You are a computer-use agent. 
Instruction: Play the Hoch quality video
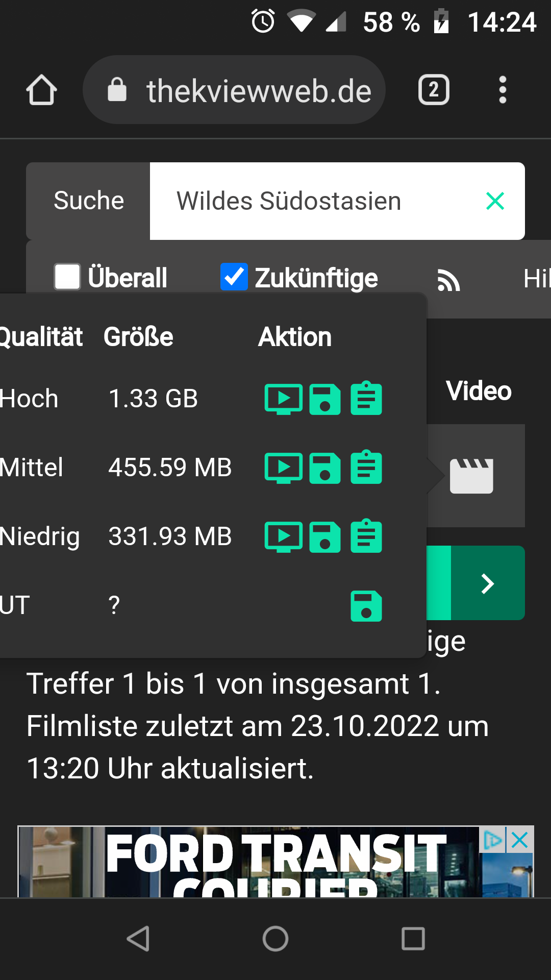(284, 399)
